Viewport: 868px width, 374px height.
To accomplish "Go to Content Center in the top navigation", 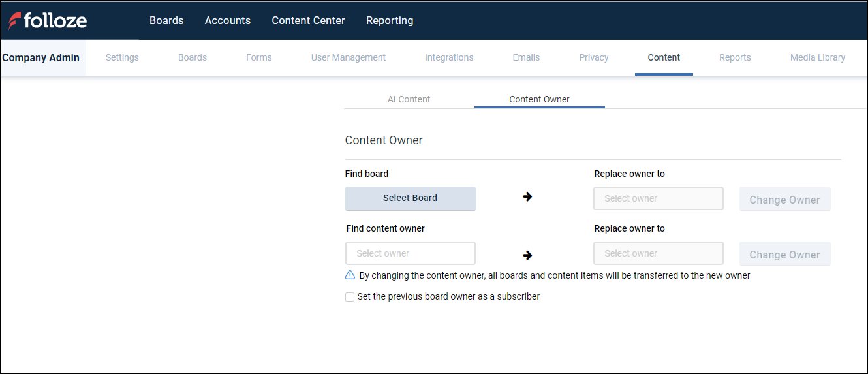I will click(308, 20).
